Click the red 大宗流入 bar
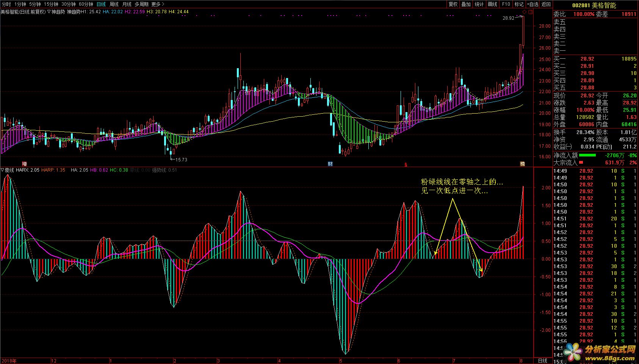The height and width of the screenshot is (364, 639). [581, 162]
